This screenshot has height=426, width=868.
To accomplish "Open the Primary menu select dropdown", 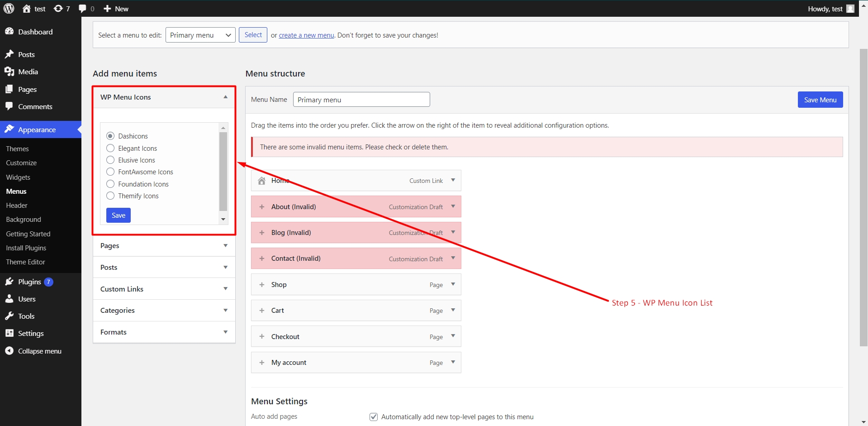I will (200, 35).
